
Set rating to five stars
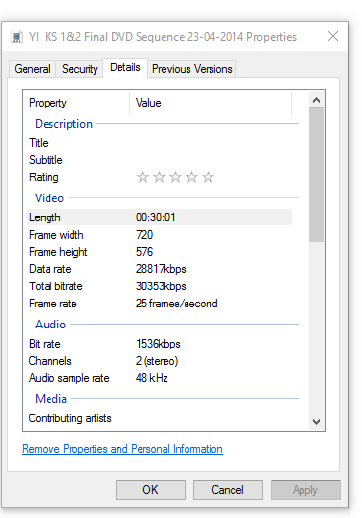[x=208, y=177]
